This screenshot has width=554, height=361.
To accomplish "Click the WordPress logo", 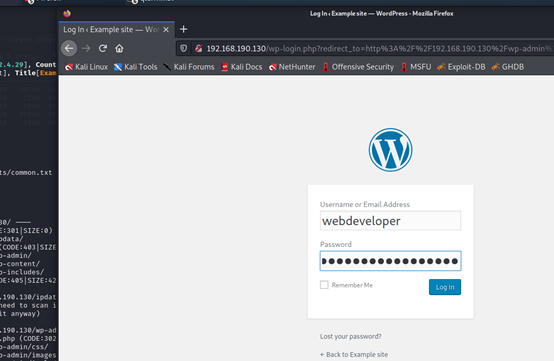I will 390,150.
